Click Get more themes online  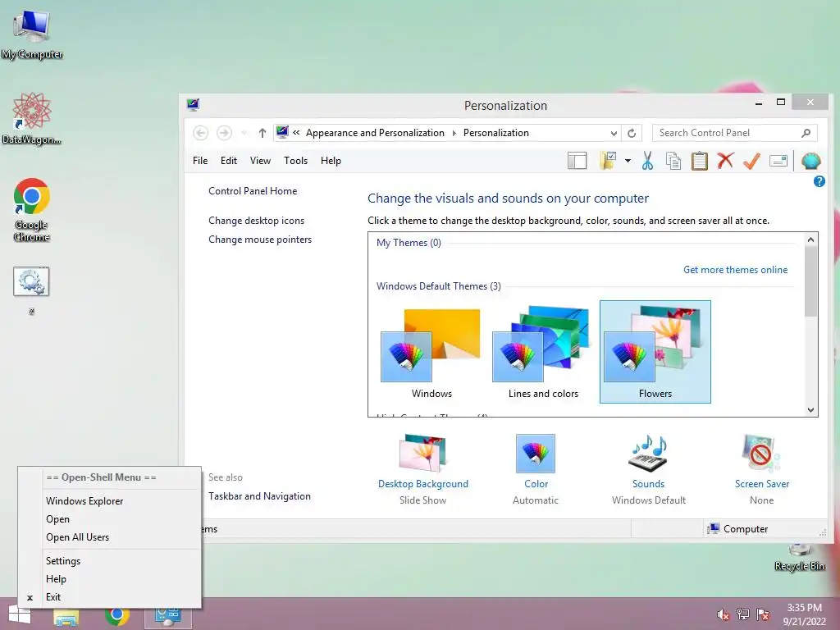pyautogui.click(x=735, y=270)
